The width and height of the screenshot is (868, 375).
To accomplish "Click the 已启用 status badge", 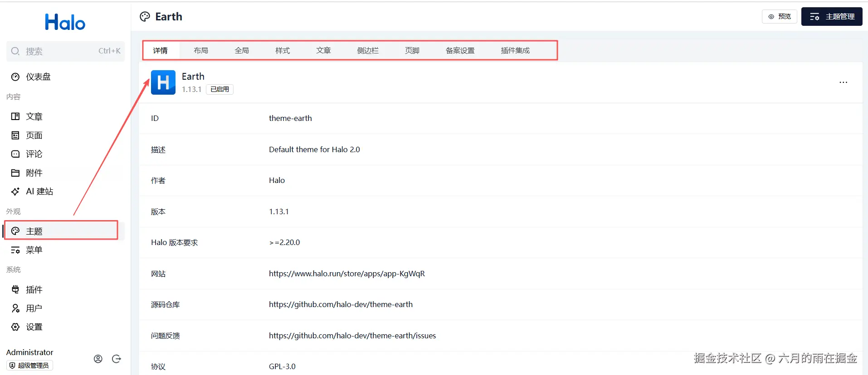I will coord(220,89).
